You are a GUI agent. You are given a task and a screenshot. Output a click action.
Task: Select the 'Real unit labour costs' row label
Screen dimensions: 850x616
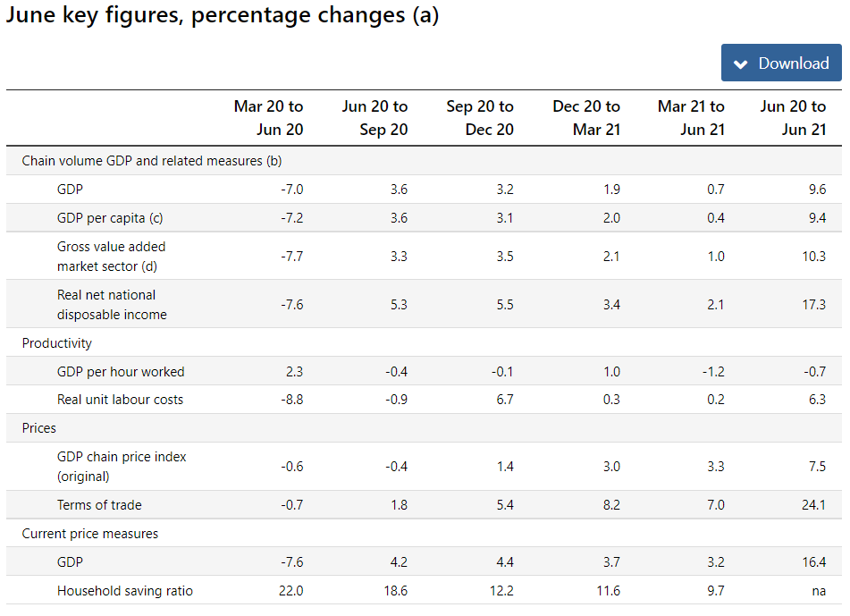coord(120,400)
